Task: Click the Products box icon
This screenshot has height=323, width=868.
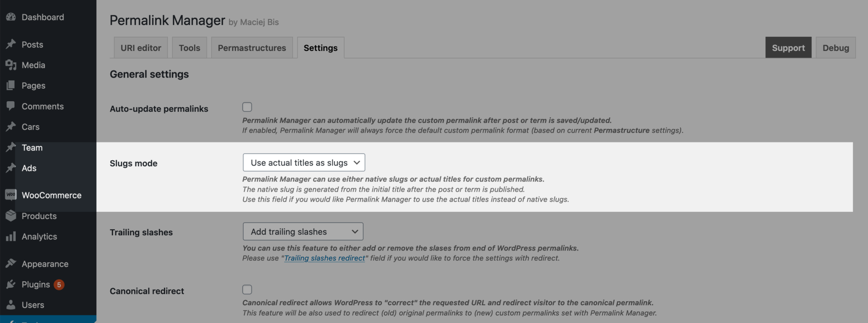Action: pos(11,216)
